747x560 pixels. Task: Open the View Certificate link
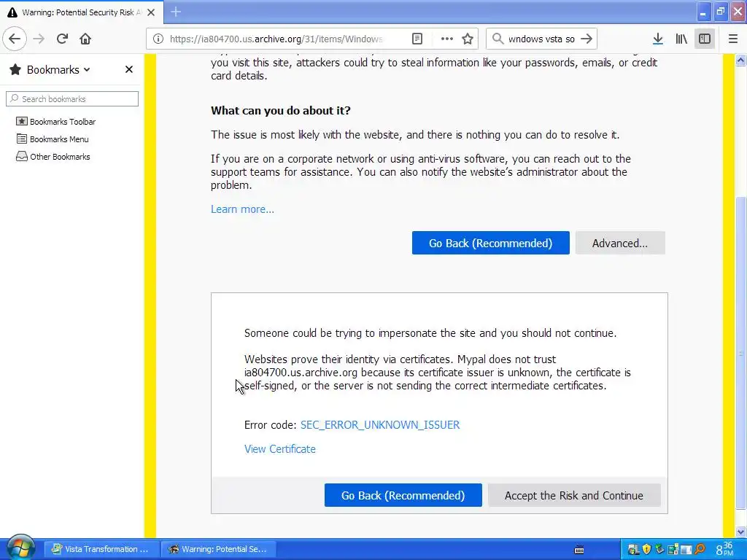(279, 449)
